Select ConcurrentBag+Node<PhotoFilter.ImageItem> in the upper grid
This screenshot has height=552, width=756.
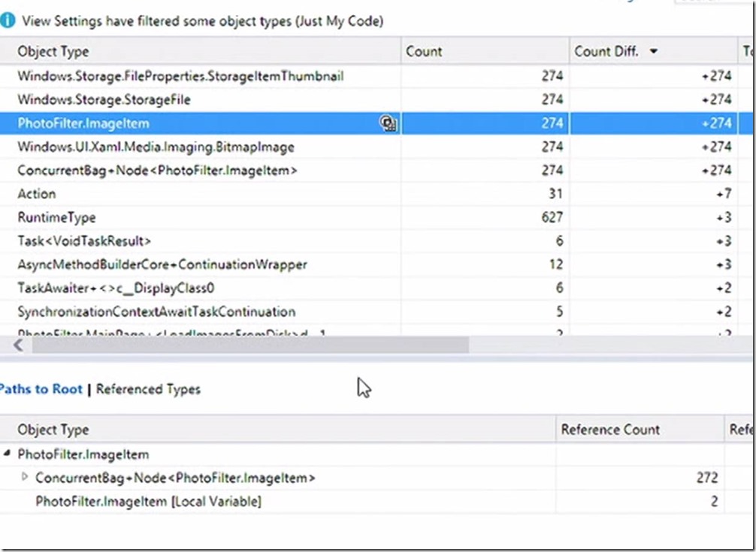pos(376,170)
